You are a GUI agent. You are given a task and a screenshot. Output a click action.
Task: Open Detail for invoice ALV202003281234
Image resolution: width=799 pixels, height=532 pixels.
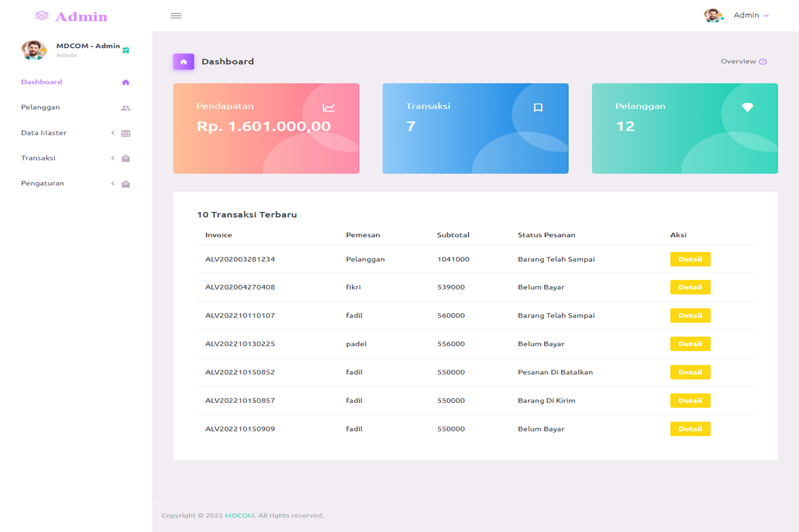tap(690, 259)
